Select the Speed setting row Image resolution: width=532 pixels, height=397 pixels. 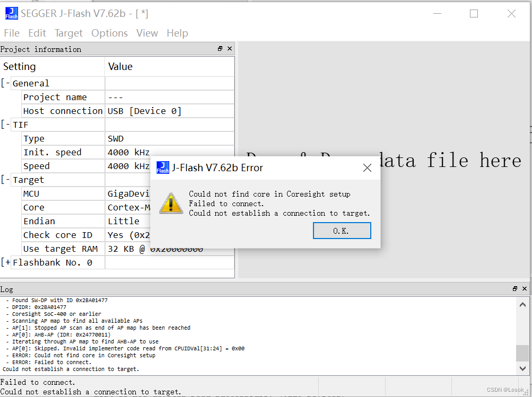(x=86, y=166)
